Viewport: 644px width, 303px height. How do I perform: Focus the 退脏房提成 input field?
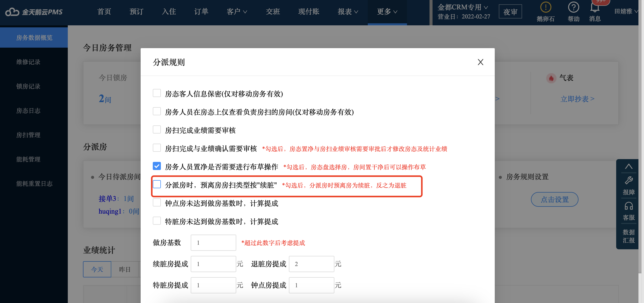pyautogui.click(x=311, y=264)
